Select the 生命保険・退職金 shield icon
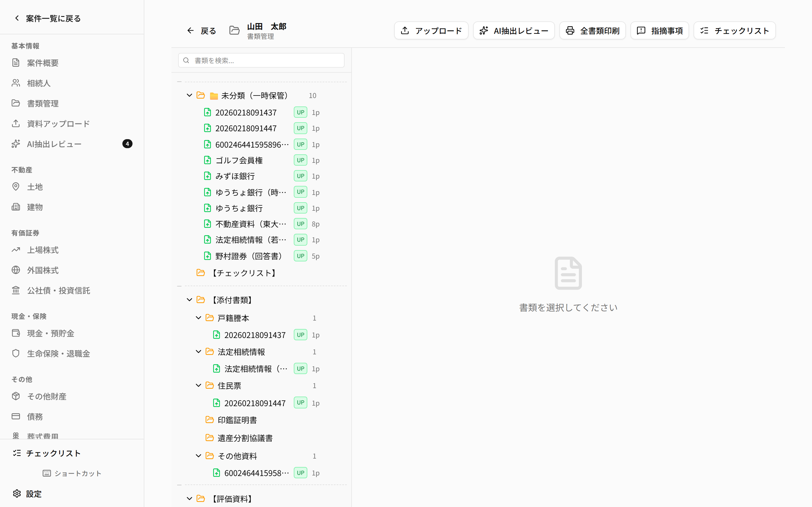 point(16,353)
